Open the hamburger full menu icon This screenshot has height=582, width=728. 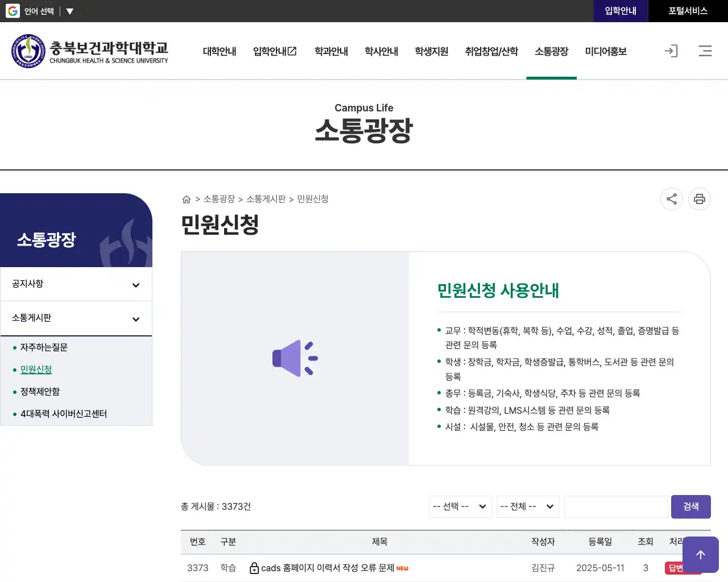(x=705, y=51)
